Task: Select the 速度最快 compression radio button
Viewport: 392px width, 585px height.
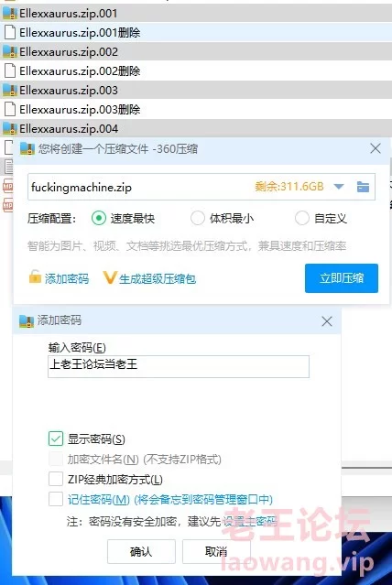Action: click(x=99, y=218)
